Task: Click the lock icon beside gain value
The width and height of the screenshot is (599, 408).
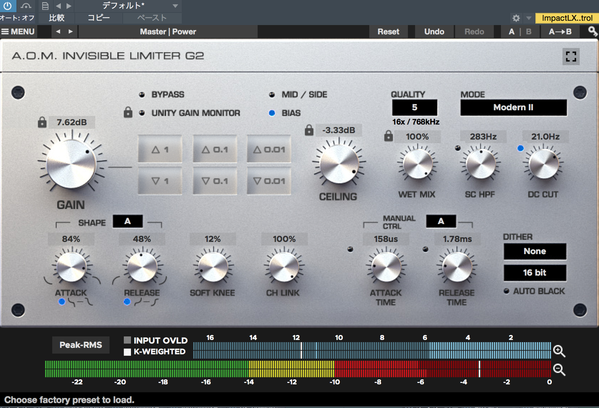Action: 42,122
